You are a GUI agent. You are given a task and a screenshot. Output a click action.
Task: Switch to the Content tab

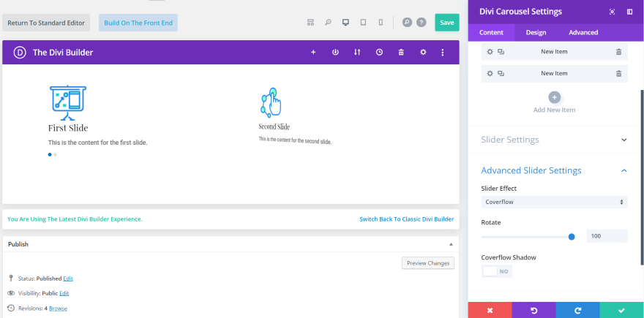coord(491,32)
